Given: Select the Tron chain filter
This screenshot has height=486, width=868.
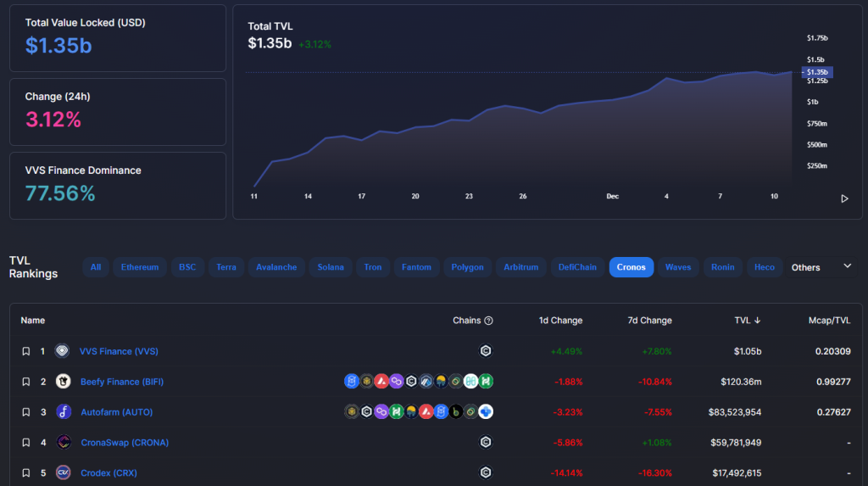Looking at the screenshot, I should coord(373,267).
